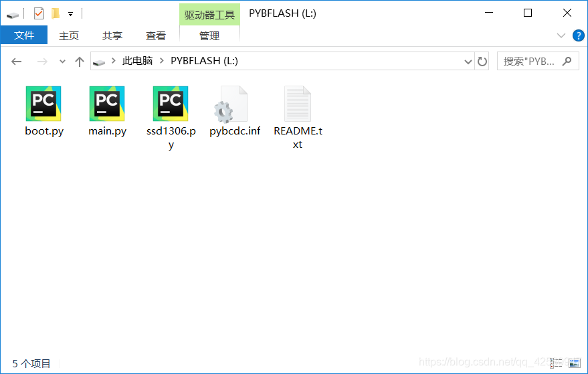
Task: Expand the chevron before 此电脑
Action: 113,60
